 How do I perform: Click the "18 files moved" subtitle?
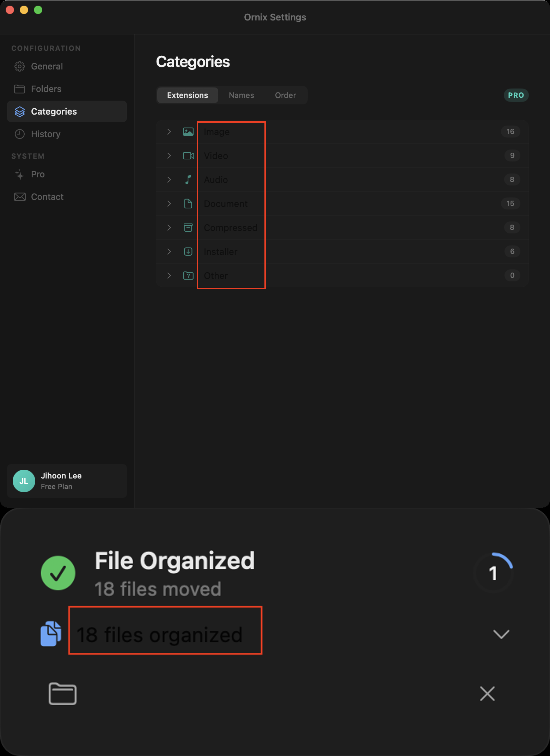coord(158,589)
